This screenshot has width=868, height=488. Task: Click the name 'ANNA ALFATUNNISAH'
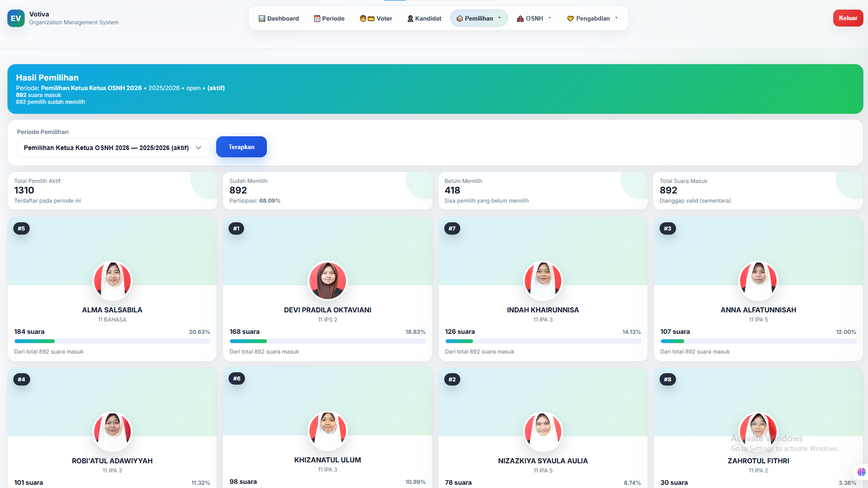(x=758, y=310)
